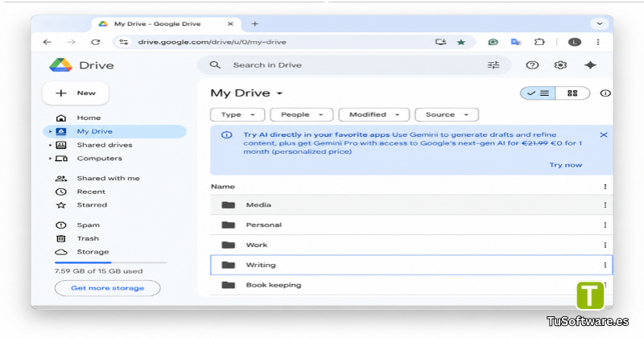Open site information icon in address bar
The height and width of the screenshot is (338, 644).
(x=123, y=42)
